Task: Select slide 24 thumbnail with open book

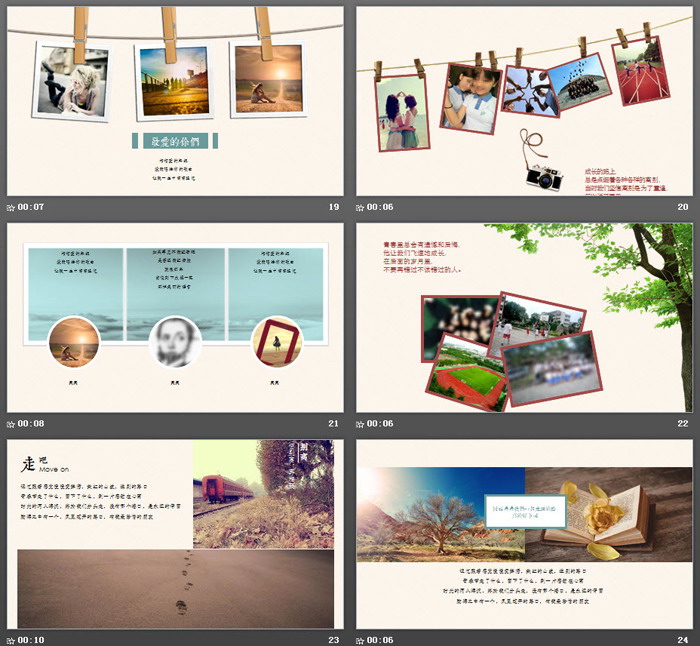Action: click(x=524, y=534)
